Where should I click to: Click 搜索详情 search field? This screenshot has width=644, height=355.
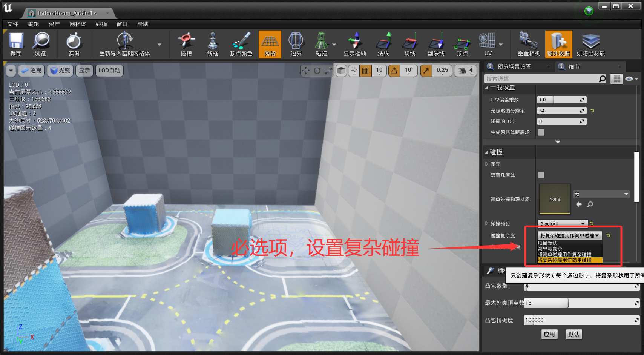[x=541, y=78]
